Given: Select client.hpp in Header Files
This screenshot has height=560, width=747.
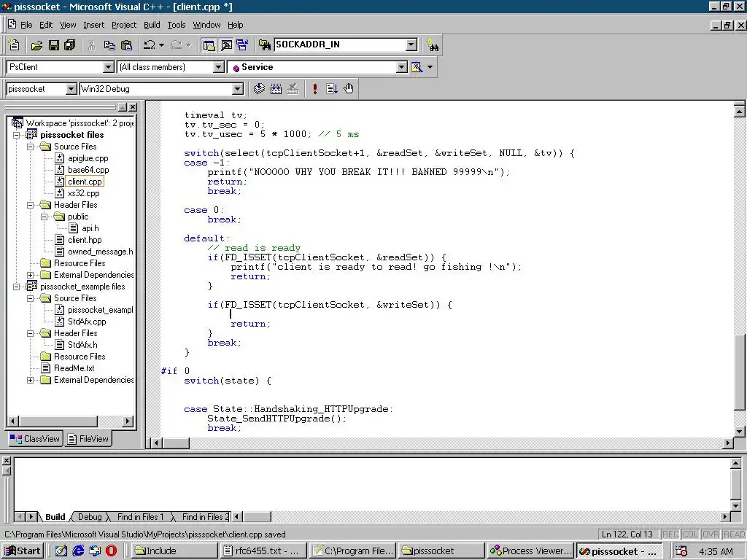Looking at the screenshot, I should [85, 240].
